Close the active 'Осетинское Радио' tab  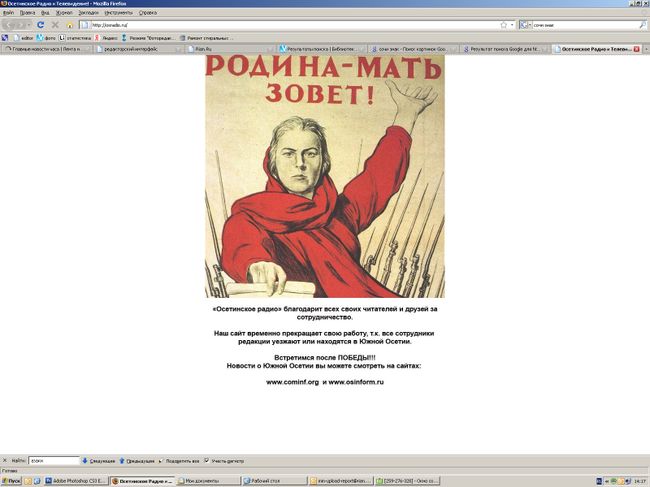(x=637, y=49)
